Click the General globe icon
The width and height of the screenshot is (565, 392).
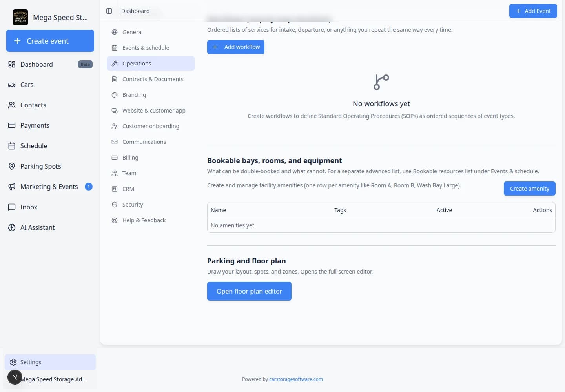[115, 32]
